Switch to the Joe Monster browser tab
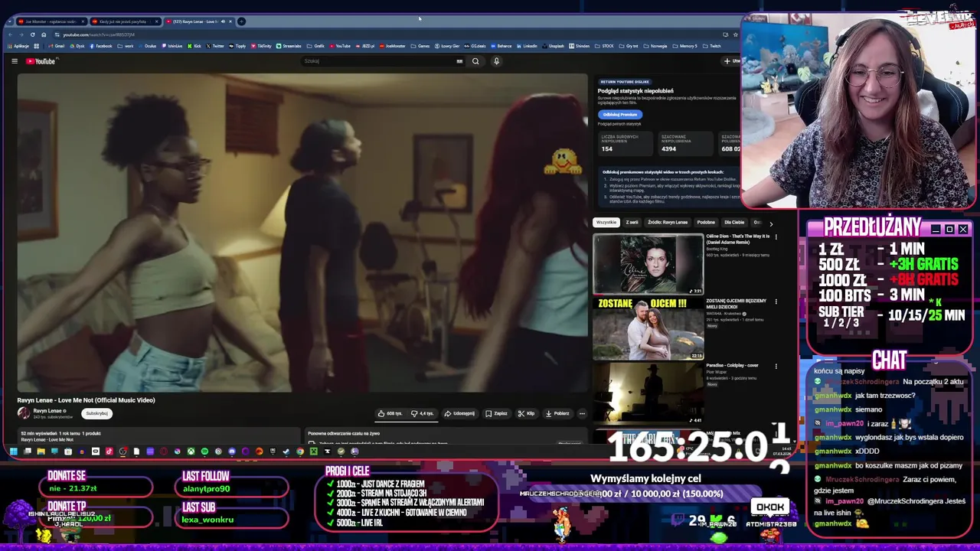980x551 pixels. tap(52, 21)
